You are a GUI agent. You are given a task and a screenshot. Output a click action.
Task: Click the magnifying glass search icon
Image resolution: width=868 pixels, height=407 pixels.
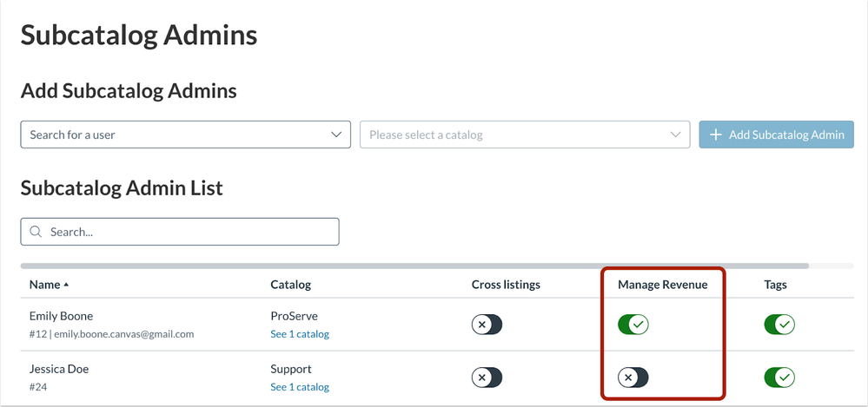[36, 232]
